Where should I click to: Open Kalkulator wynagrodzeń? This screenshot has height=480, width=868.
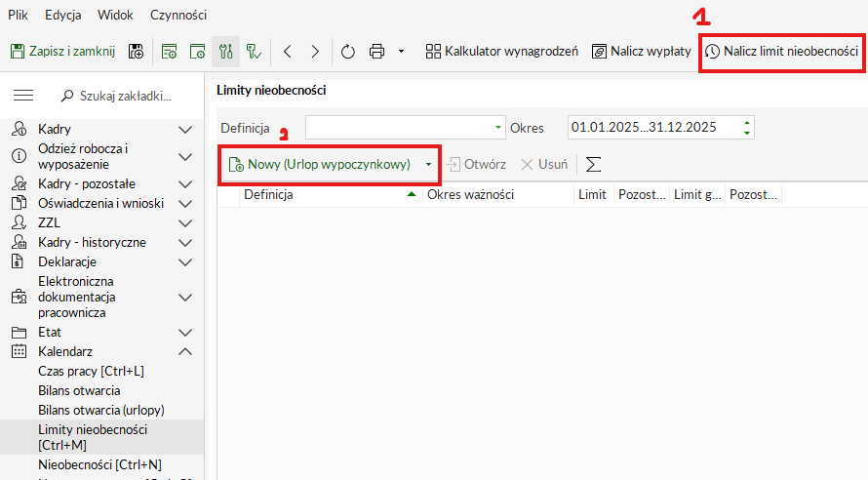(x=502, y=51)
